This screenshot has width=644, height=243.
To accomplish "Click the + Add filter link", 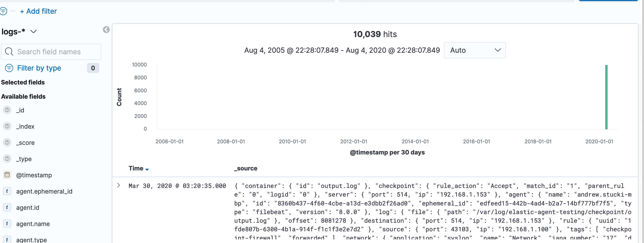I will pos(38,11).
